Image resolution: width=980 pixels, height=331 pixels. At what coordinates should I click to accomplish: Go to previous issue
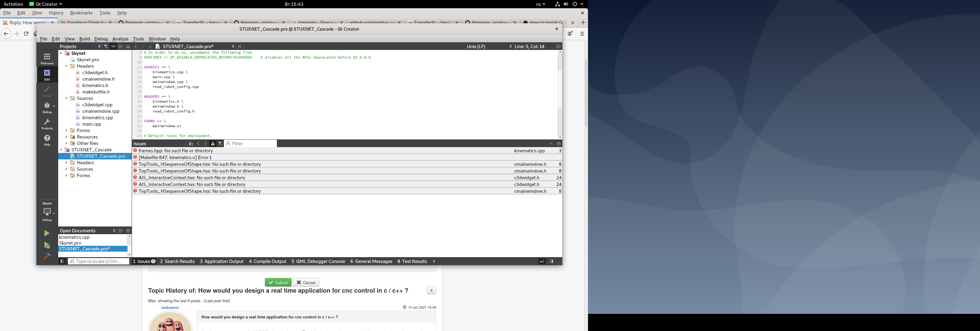click(x=198, y=144)
